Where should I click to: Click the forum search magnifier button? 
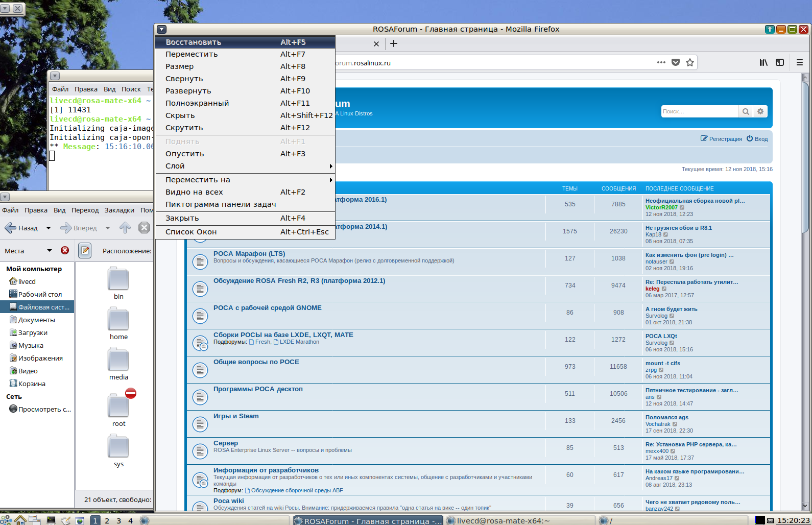746,111
